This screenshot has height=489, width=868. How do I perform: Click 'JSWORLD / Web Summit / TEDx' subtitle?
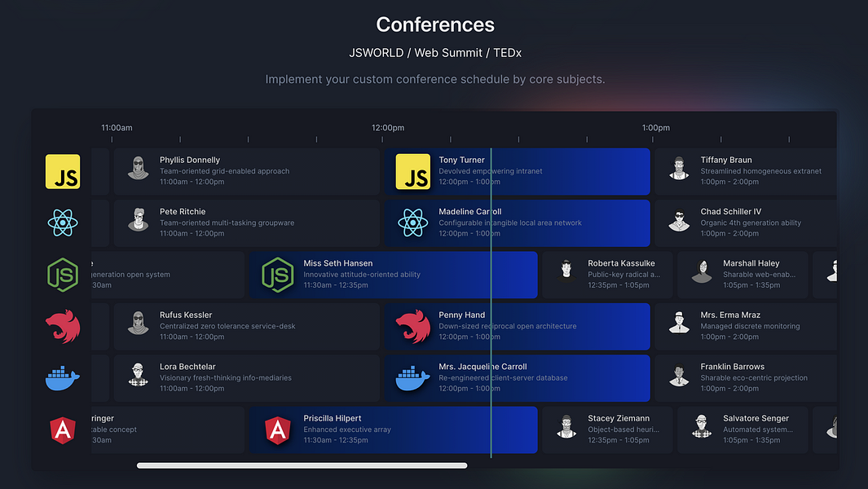pos(435,53)
